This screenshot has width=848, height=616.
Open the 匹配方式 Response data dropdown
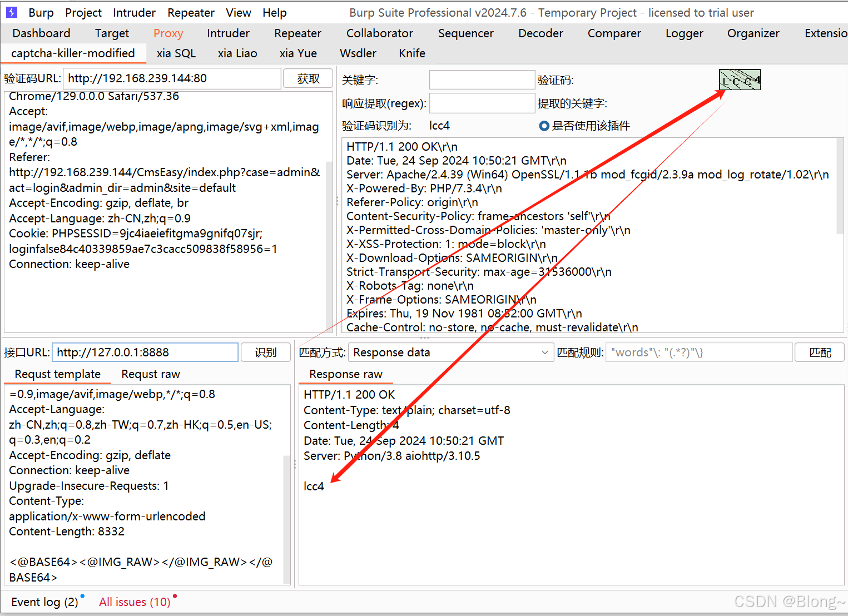point(451,352)
